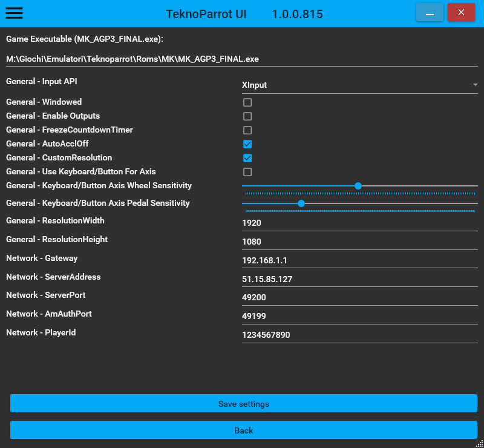This screenshot has height=448, width=484.
Task: Click the 'General - Windowed' label
Action: click(x=44, y=102)
